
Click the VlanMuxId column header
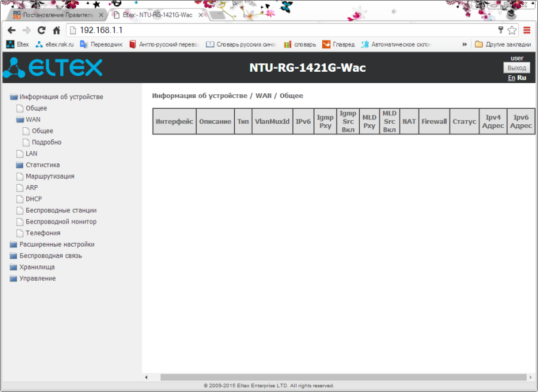click(x=272, y=121)
